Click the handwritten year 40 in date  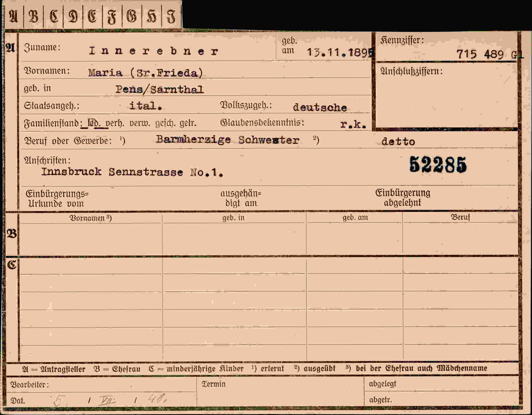[157, 398]
